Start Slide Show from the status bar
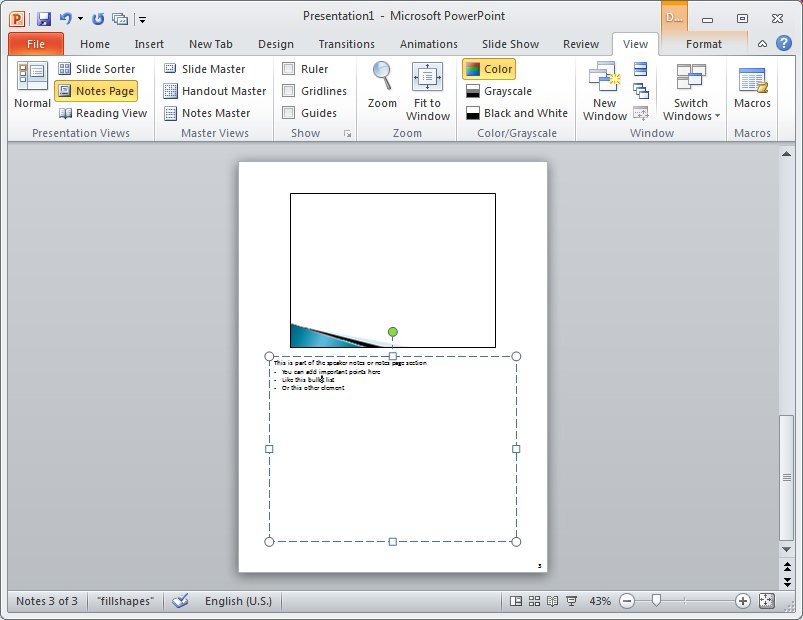The image size is (803, 620). pyautogui.click(x=571, y=601)
